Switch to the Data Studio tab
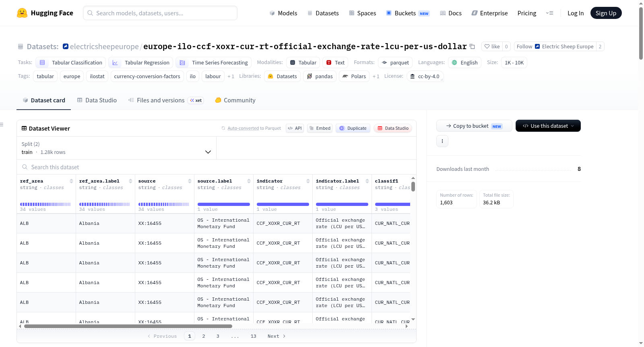This screenshot has width=644, height=347. coord(97,100)
